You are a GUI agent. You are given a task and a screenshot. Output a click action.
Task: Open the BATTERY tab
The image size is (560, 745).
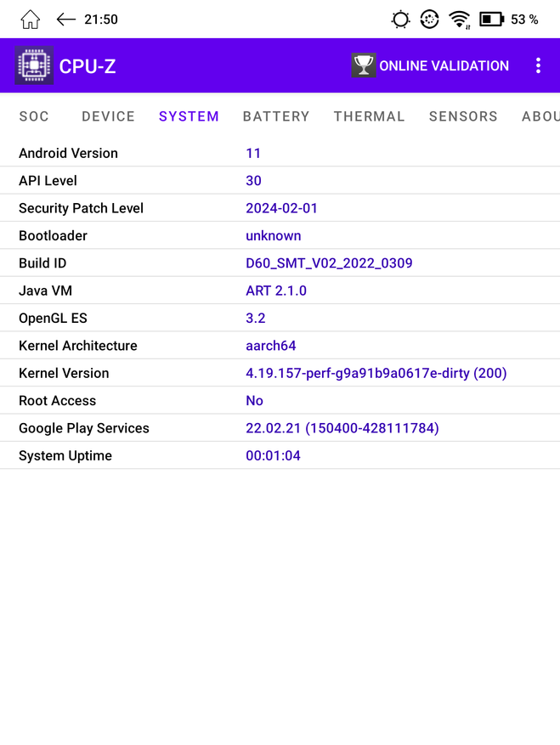pos(276,116)
